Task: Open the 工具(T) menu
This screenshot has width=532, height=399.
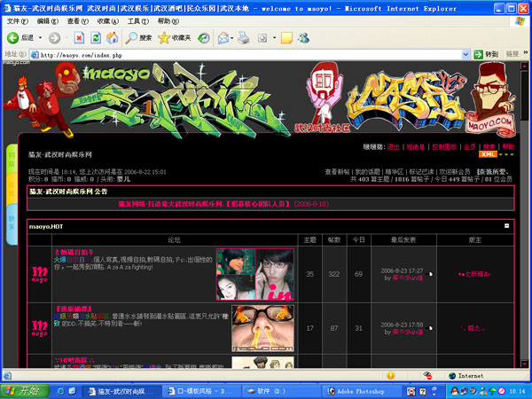Action: [138, 21]
